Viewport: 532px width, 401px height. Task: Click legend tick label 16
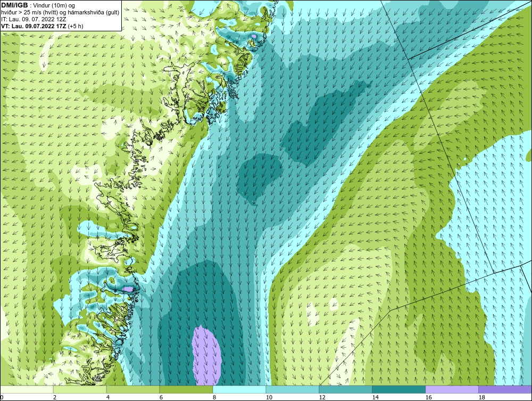428,397
